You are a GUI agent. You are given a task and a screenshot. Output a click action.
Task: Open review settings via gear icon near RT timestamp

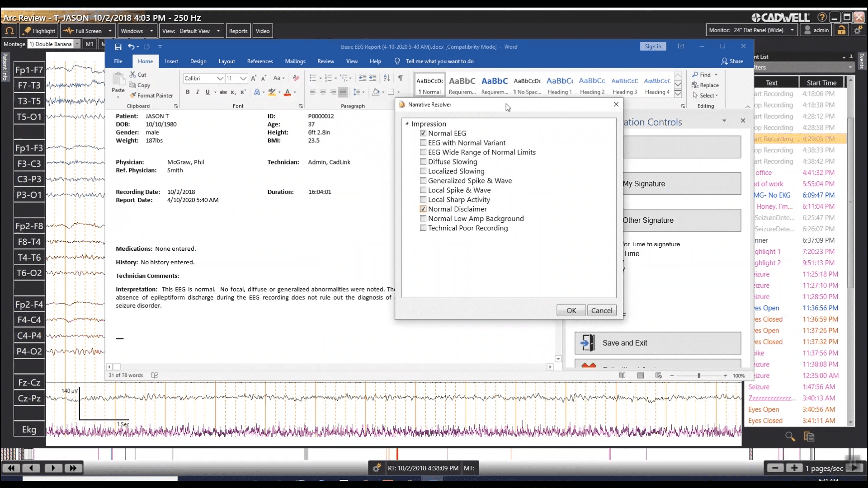(376, 468)
